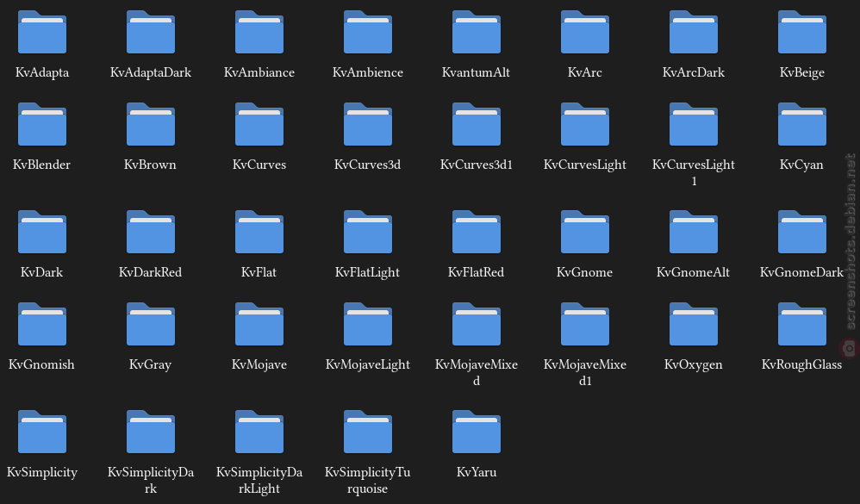Open the KvMojaveMixed folder icon
The height and width of the screenshot is (504, 860).
click(x=477, y=324)
